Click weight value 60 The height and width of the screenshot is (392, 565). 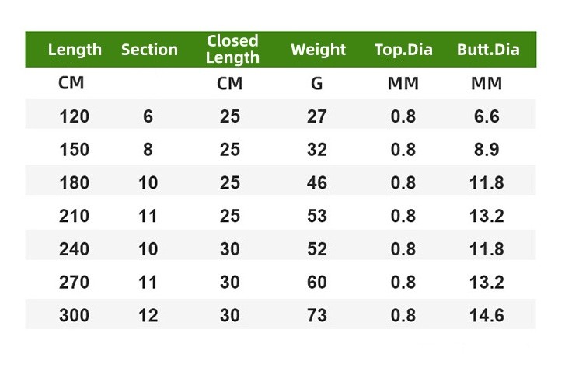tap(317, 283)
